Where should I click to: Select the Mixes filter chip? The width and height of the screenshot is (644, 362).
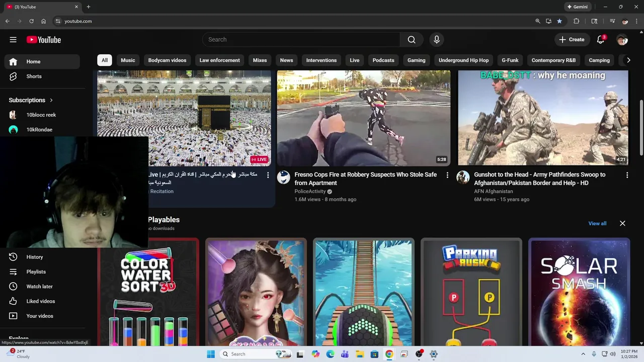point(260,60)
